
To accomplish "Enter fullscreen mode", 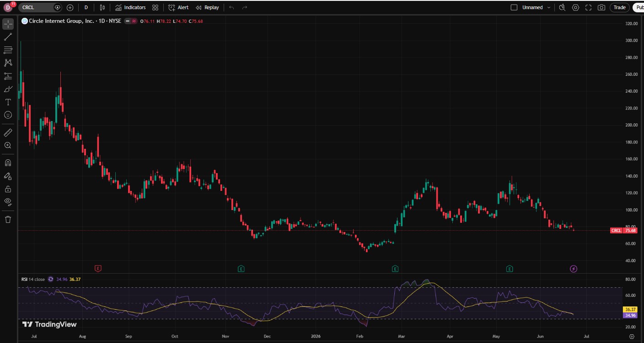I will (589, 8).
